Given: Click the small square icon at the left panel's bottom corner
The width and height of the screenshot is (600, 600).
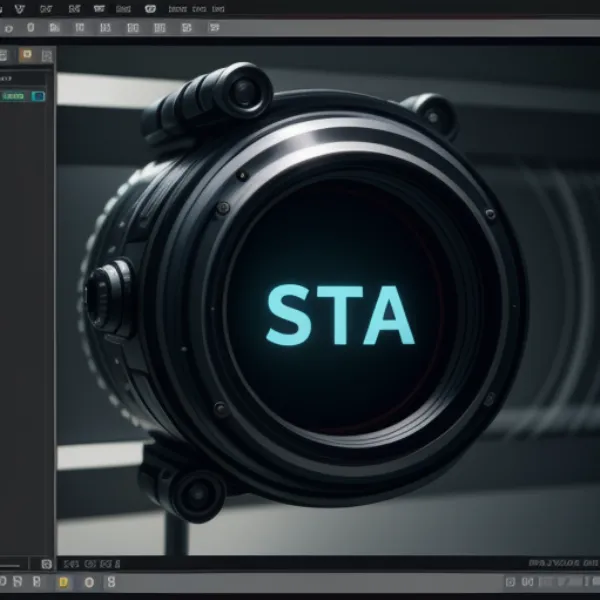Looking at the screenshot, I should (x=46, y=564).
